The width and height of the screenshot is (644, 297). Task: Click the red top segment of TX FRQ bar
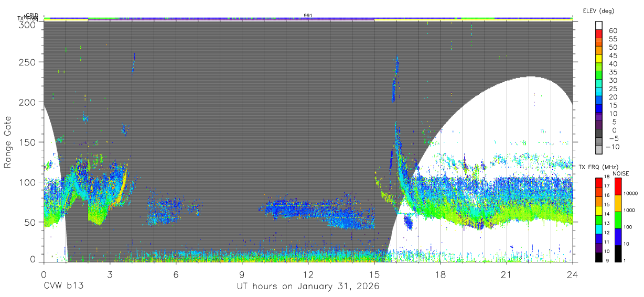[x=599, y=182]
